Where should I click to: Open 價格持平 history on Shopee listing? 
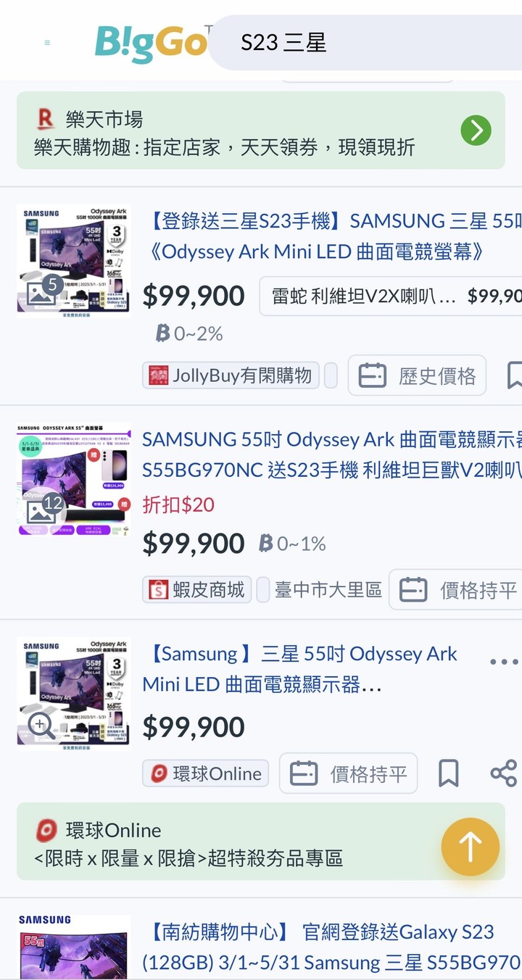455,590
